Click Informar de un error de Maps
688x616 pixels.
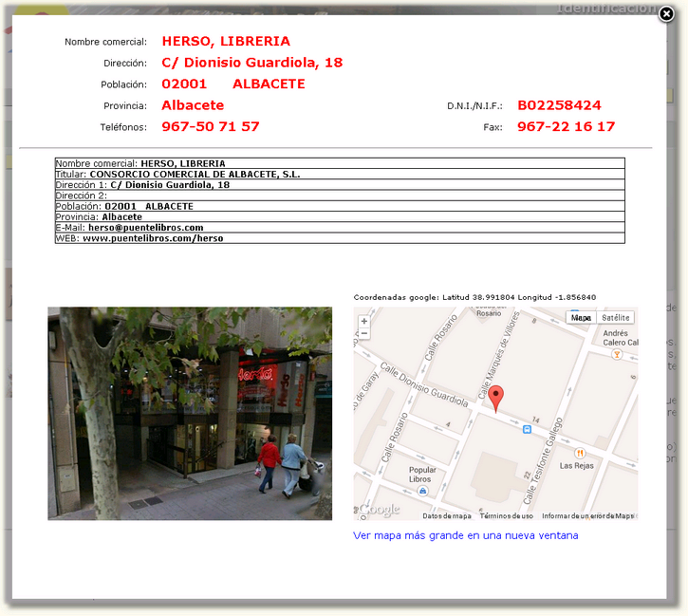coord(587,516)
